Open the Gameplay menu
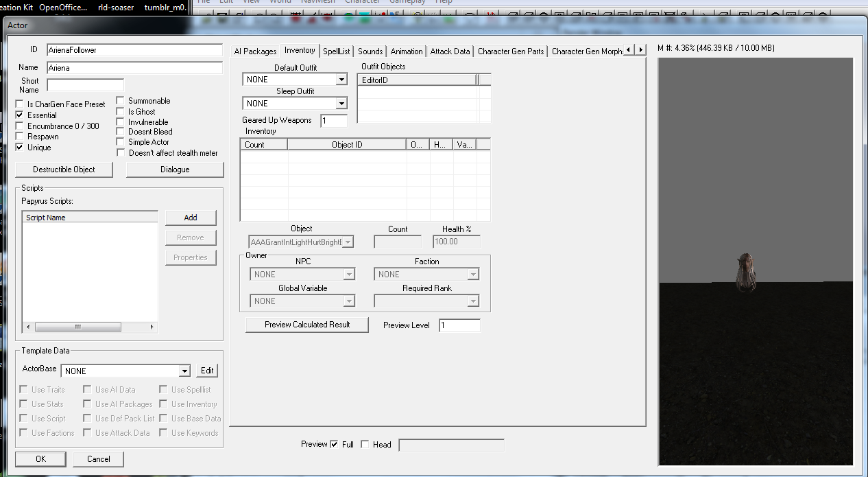The image size is (868, 477). pos(407,2)
